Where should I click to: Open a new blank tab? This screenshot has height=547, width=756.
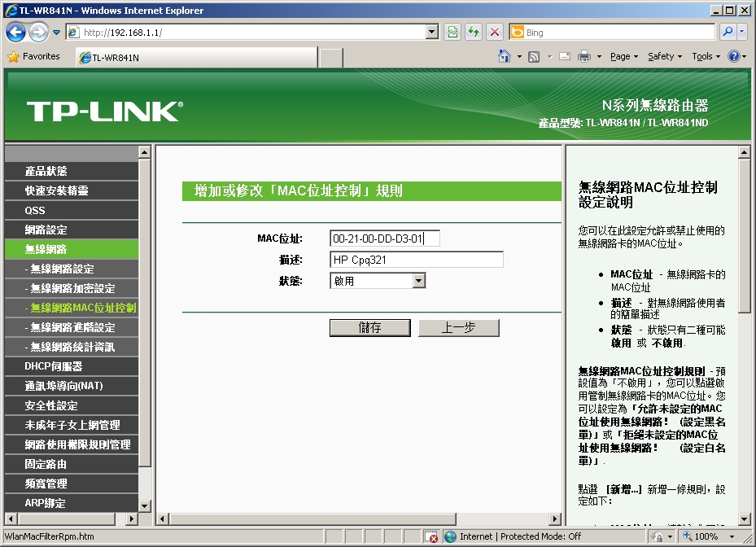tap(331, 58)
